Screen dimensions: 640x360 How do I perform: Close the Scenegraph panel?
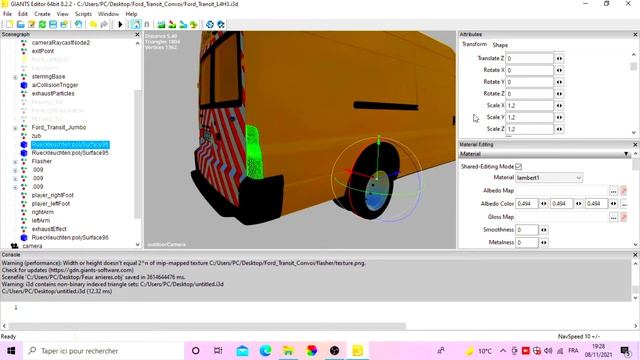pyautogui.click(x=137, y=35)
